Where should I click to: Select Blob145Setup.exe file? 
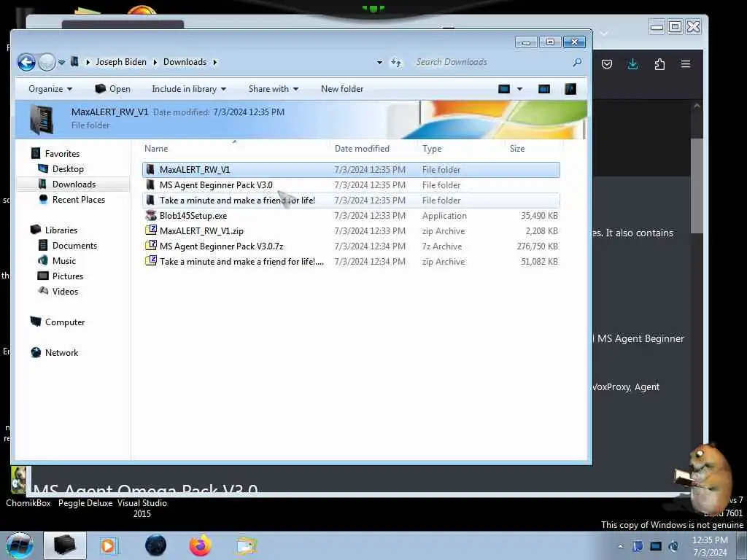pos(351,216)
